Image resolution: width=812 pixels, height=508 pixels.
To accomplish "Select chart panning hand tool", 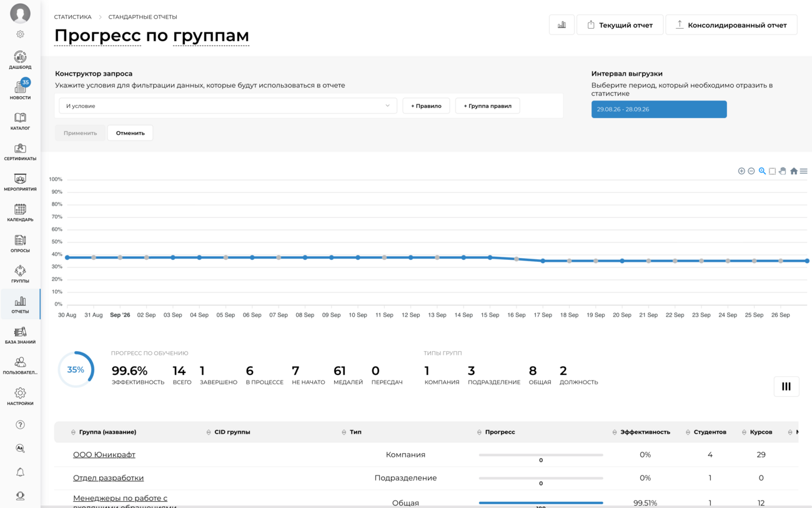I will [783, 171].
